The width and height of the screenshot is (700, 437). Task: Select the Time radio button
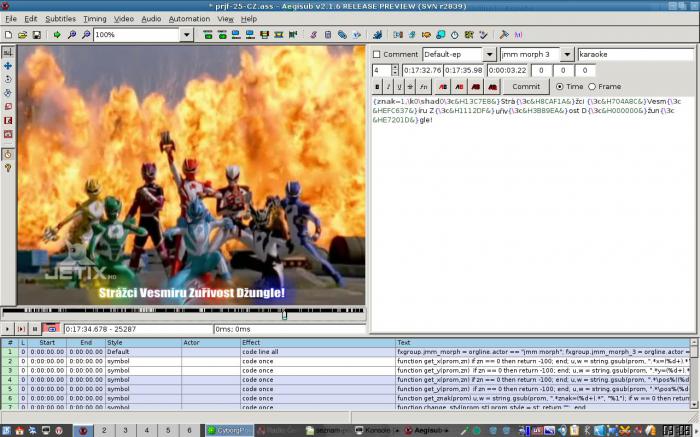pos(559,87)
